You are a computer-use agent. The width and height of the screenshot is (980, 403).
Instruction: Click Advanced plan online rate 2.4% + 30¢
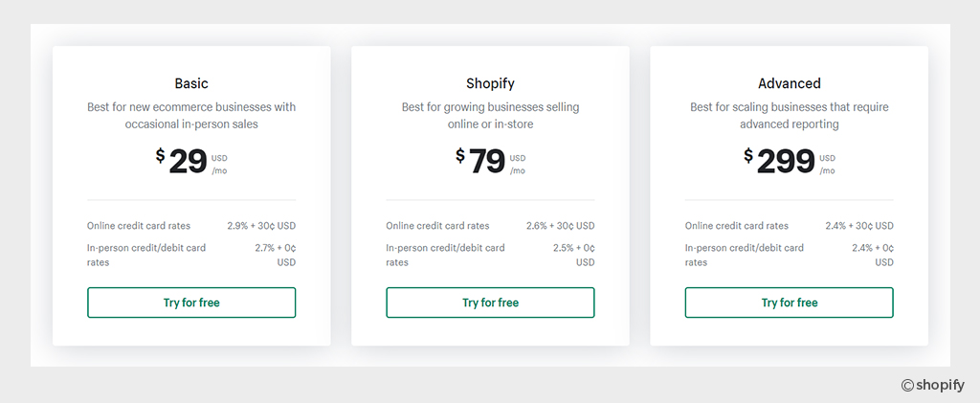(x=859, y=226)
